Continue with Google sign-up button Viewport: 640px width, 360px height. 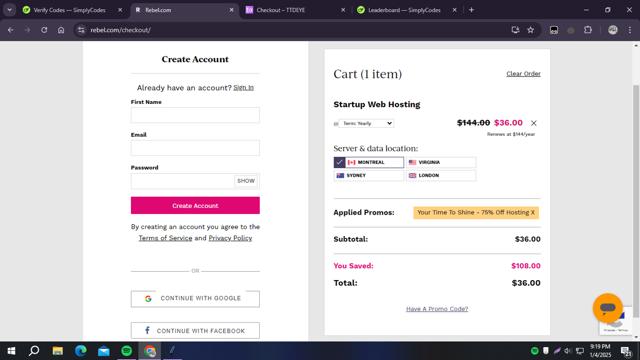click(195, 299)
